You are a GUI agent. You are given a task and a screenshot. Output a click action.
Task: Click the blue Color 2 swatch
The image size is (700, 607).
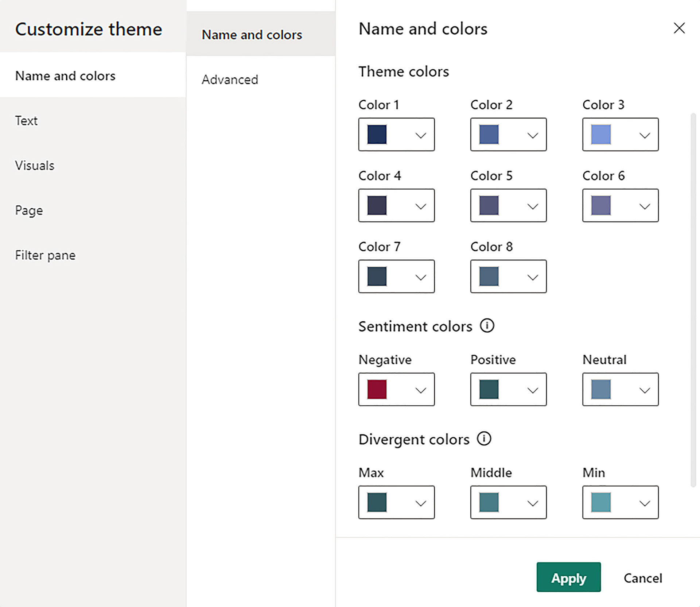pyautogui.click(x=489, y=134)
